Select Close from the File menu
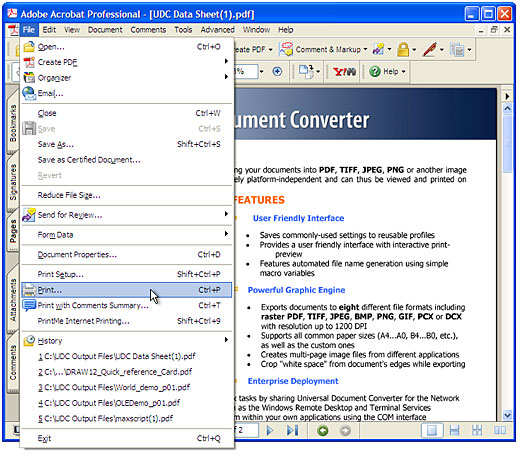The width and height of the screenshot is (525, 454). [x=127, y=113]
